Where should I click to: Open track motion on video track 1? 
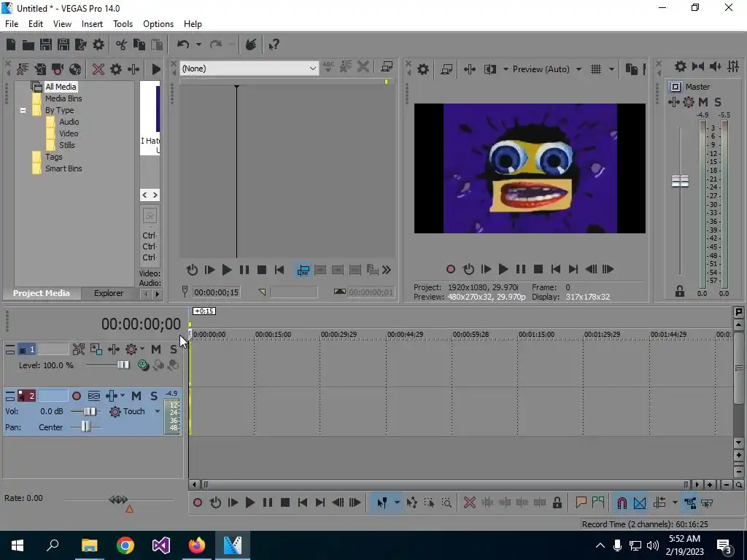pyautogui.click(x=96, y=349)
